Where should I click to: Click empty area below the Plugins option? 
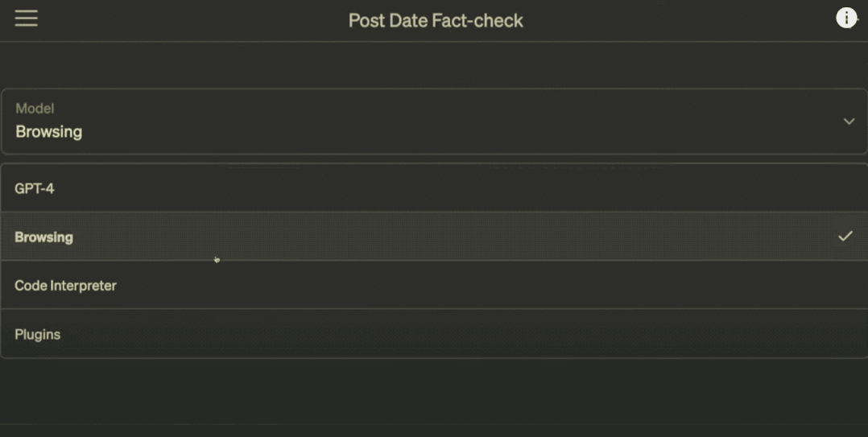[x=434, y=390]
